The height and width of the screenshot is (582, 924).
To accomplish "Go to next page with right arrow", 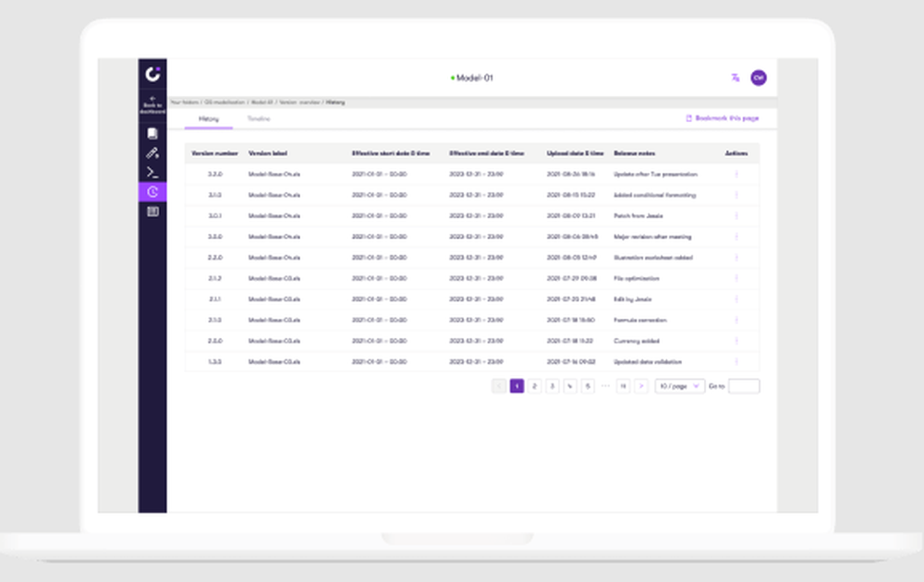I will coord(641,386).
